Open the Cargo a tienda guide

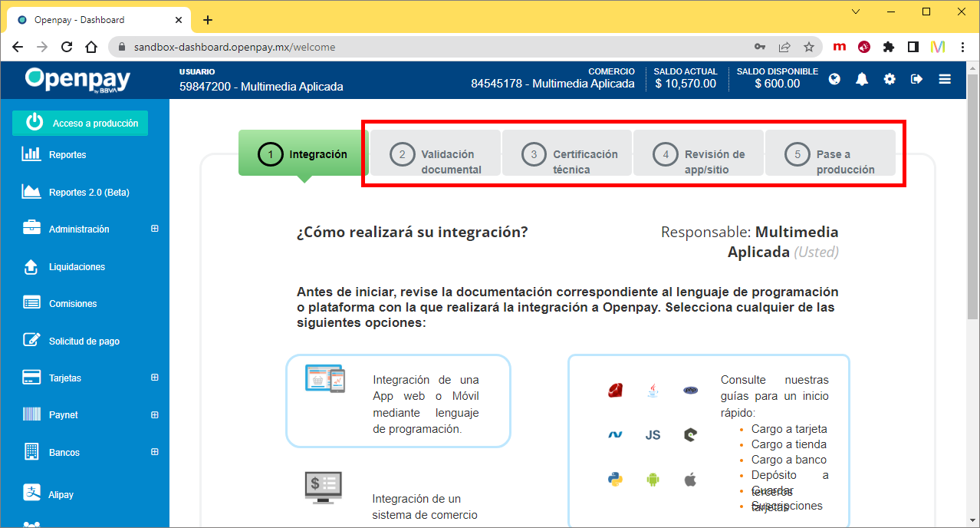click(789, 444)
